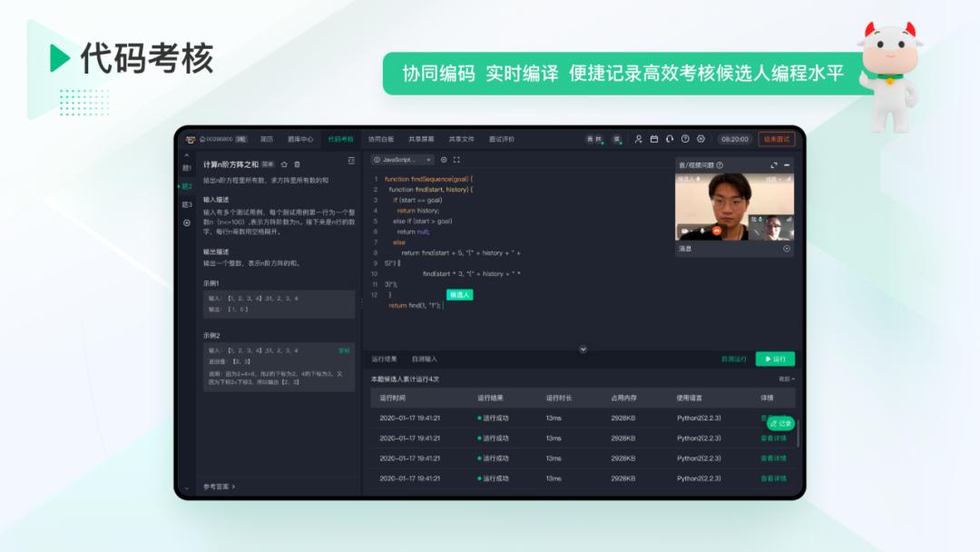Click the robot logo icon at top left
The width and height of the screenshot is (980, 552).
pyautogui.click(x=191, y=139)
